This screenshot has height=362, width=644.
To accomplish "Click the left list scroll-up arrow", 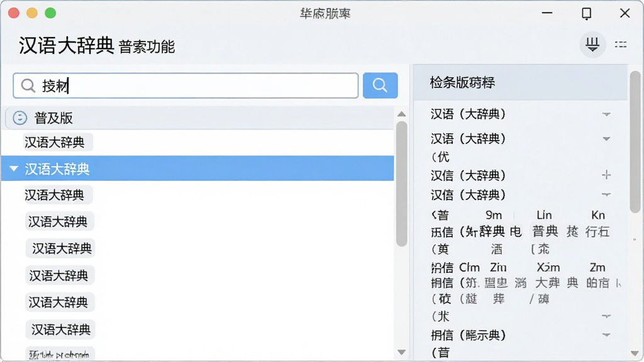I will (402, 114).
